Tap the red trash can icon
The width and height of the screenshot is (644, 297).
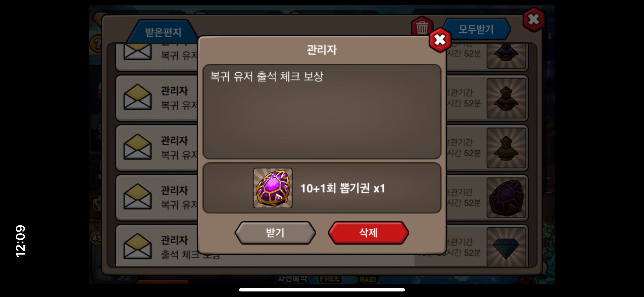422,27
